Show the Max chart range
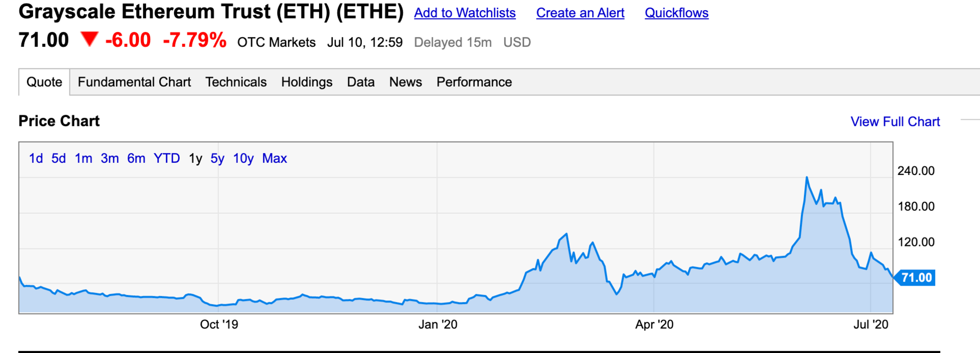This screenshot has width=980, height=353. tap(275, 159)
